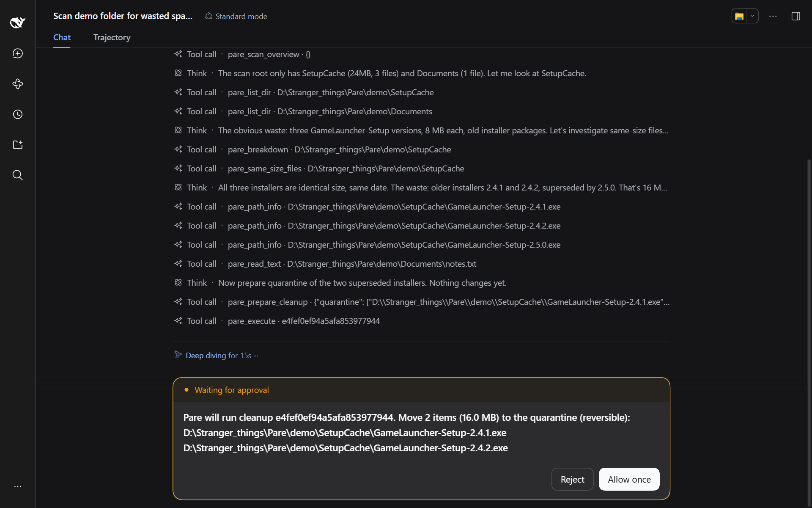Click GameLauncher-Setup-2.4.1.exe path in approval box
The height and width of the screenshot is (508, 812).
click(345, 433)
